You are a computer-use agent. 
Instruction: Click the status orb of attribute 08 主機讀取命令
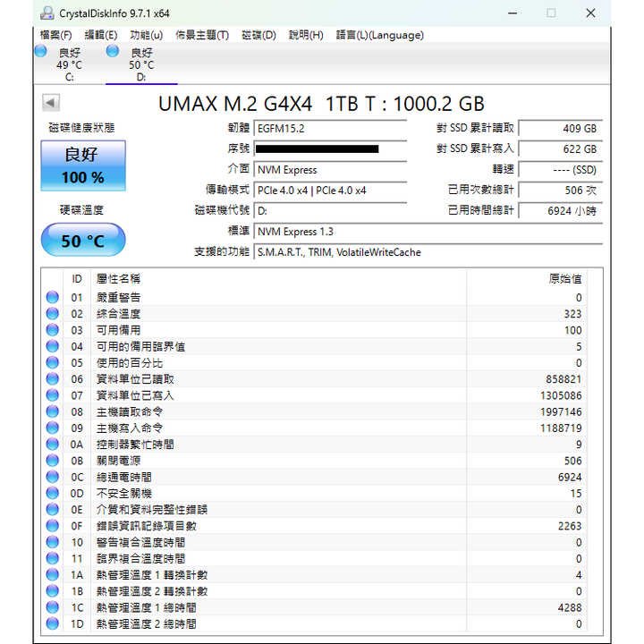(x=53, y=411)
